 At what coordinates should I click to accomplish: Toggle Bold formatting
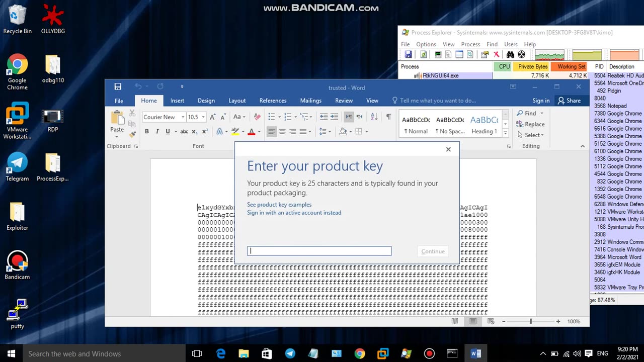click(x=147, y=131)
